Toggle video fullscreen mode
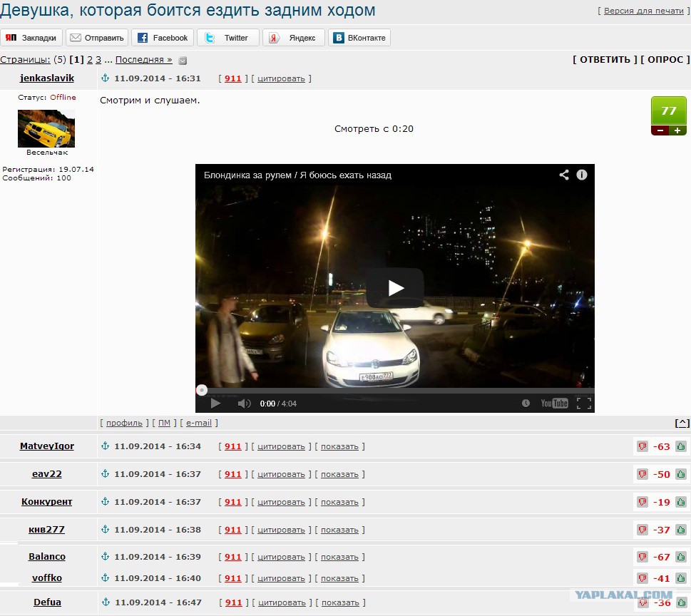 coord(584,403)
